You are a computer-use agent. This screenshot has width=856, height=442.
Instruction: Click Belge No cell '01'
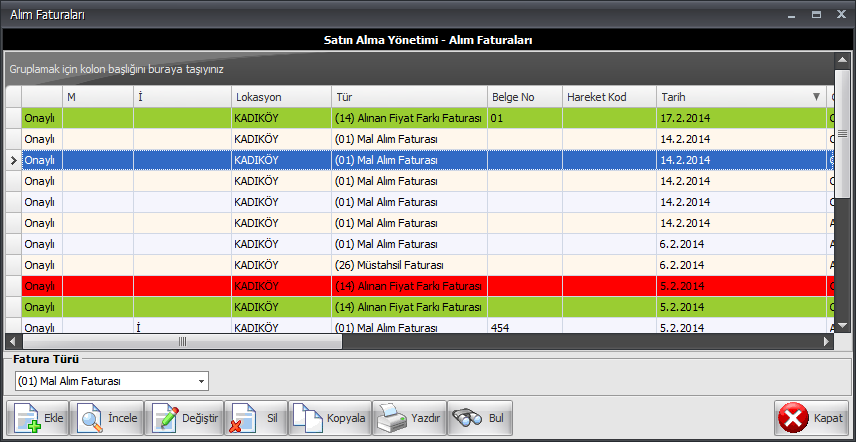click(525, 118)
